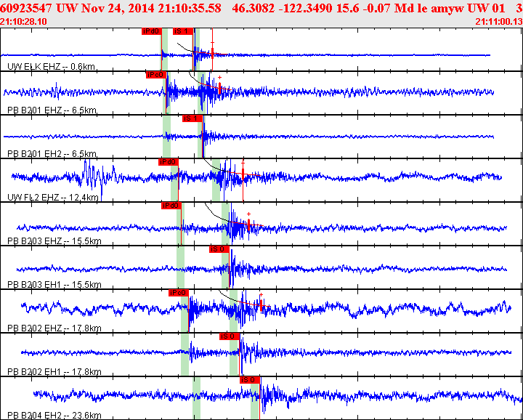The image size is (523, 420).
Task: Click the red coda marker on PB B202 EHZ
Action: 261,304
